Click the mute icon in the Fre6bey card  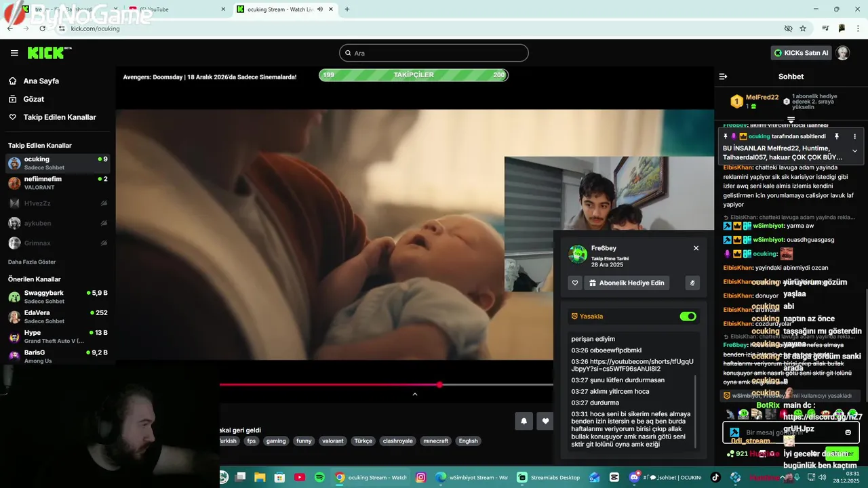point(692,283)
